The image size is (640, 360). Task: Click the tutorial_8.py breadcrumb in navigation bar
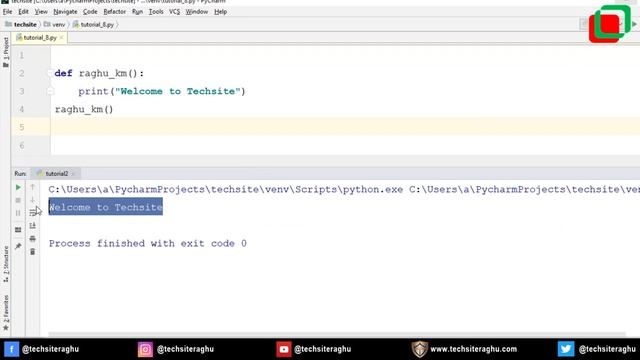point(93,24)
